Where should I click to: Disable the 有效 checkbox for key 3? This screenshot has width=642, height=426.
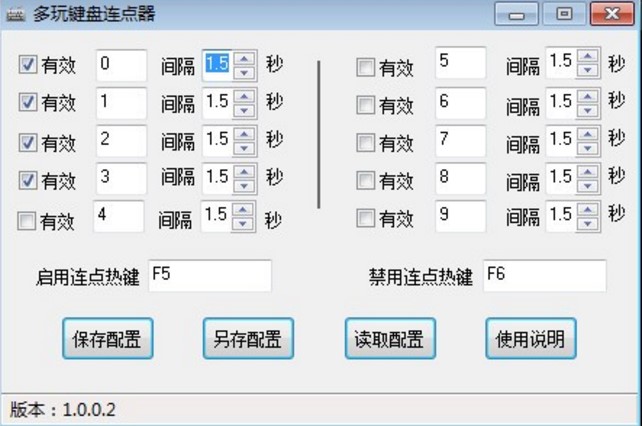coord(27,180)
